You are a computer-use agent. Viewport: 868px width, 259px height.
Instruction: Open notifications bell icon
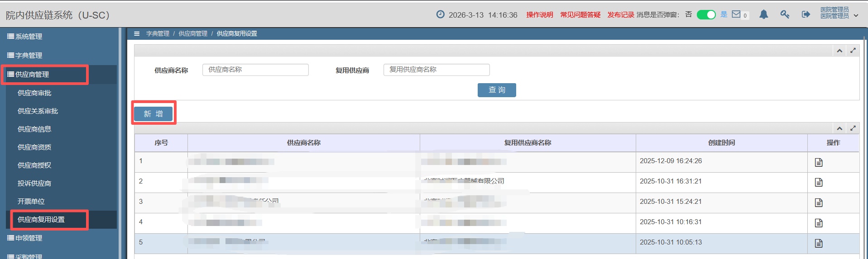pyautogui.click(x=763, y=14)
